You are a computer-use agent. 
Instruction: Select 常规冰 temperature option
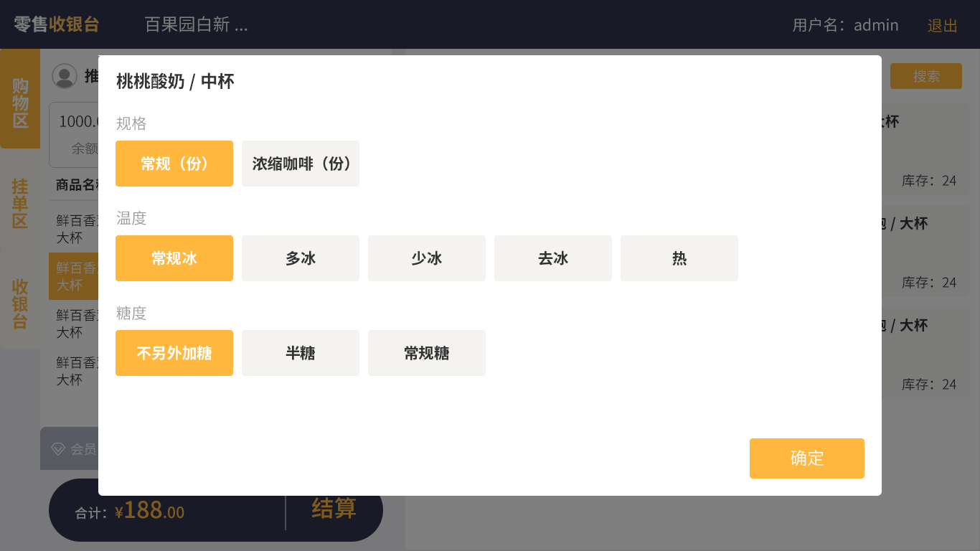tap(174, 258)
